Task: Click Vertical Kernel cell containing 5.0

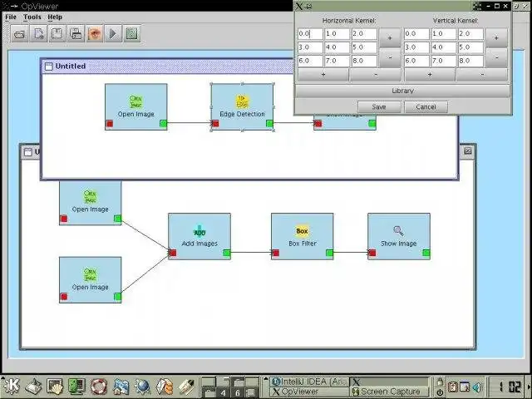Action: point(470,47)
